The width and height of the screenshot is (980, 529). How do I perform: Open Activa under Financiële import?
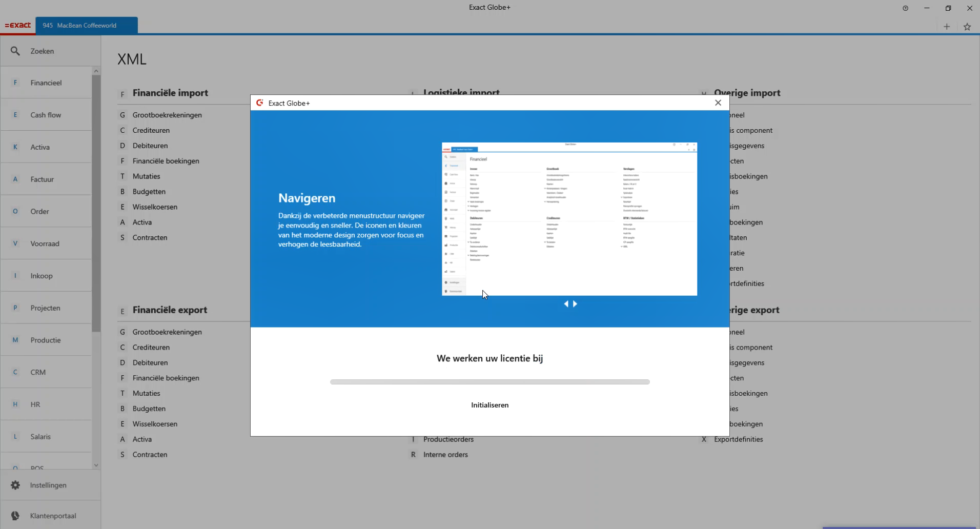coord(142,222)
